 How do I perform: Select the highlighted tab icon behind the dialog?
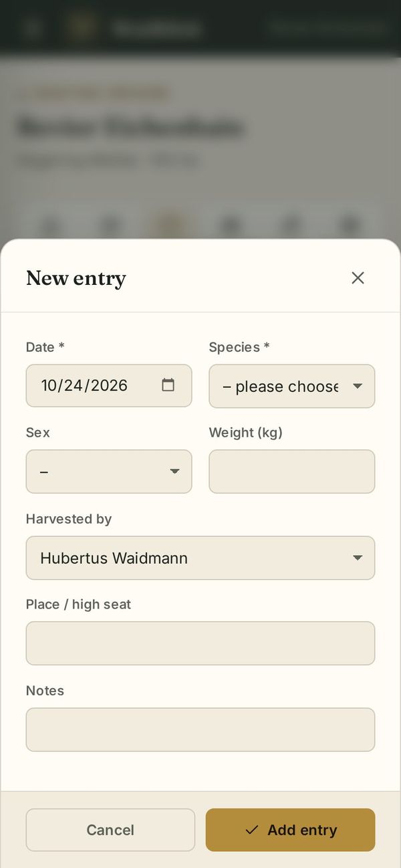tap(170, 225)
